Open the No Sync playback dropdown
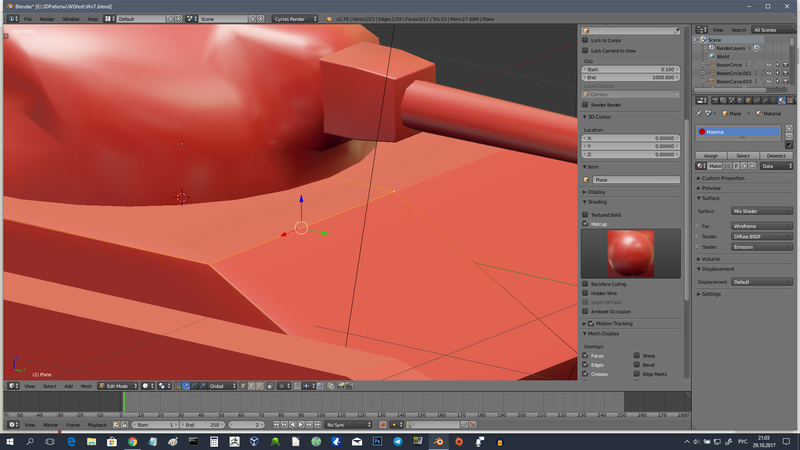Screen dimensions: 800x450 (348, 424)
